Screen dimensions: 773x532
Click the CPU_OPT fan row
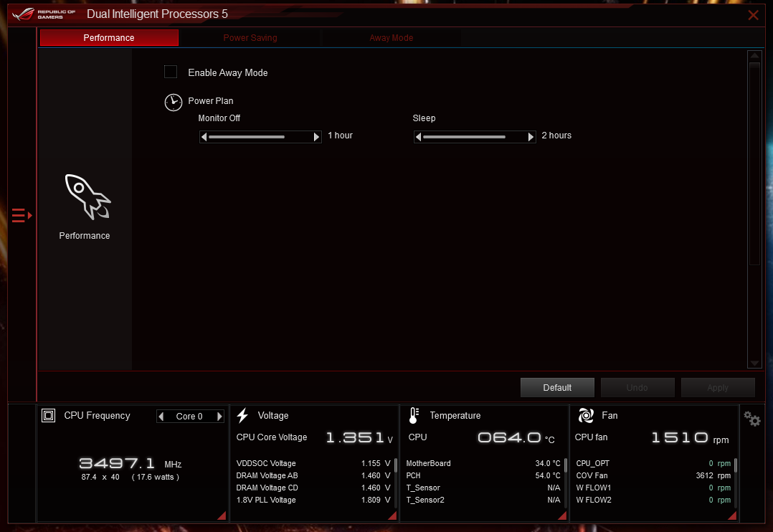click(x=653, y=463)
